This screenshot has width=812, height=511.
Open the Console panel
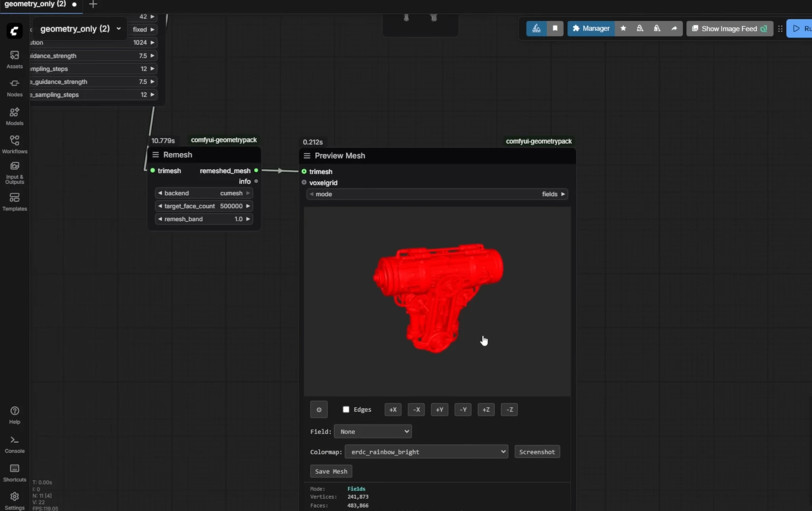pyautogui.click(x=14, y=444)
